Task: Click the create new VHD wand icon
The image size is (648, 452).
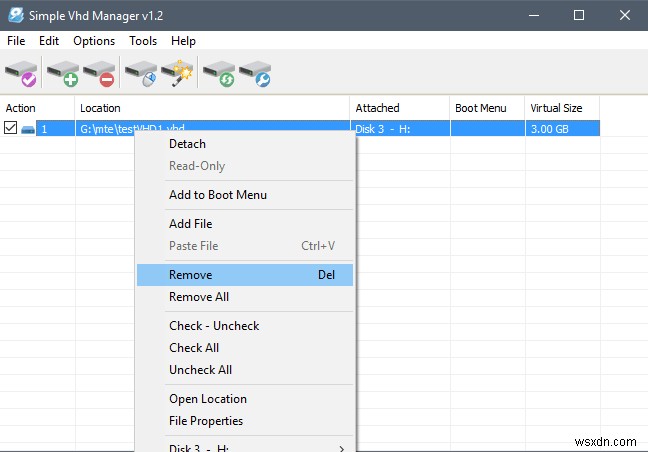Action: tap(177, 73)
